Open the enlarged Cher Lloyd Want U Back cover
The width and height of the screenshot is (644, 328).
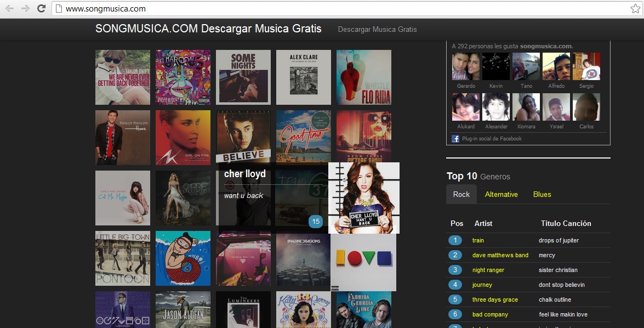364,198
